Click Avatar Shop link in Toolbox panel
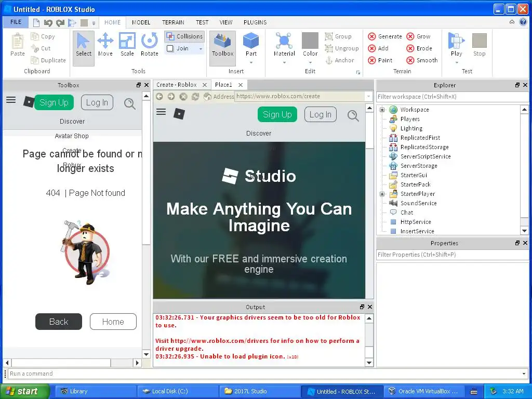This screenshot has height=399, width=532. click(x=72, y=136)
